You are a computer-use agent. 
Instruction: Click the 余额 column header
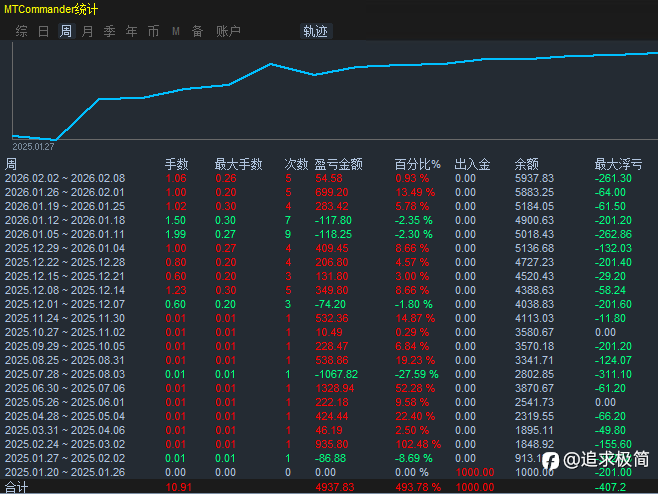click(527, 164)
